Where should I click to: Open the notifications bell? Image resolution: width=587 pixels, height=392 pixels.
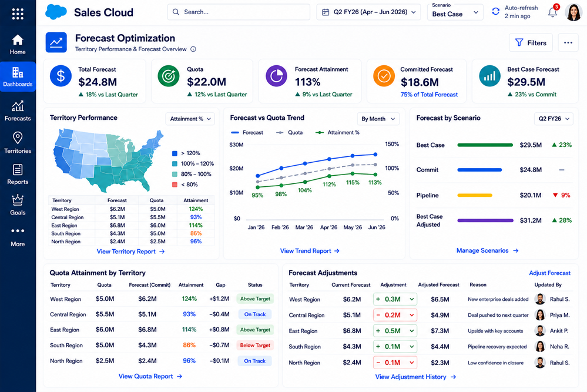(552, 12)
